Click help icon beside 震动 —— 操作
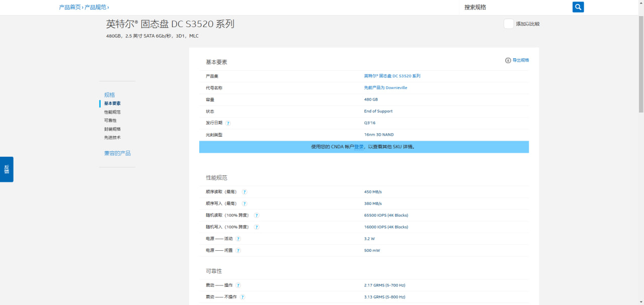This screenshot has width=644, height=305. coord(238,285)
